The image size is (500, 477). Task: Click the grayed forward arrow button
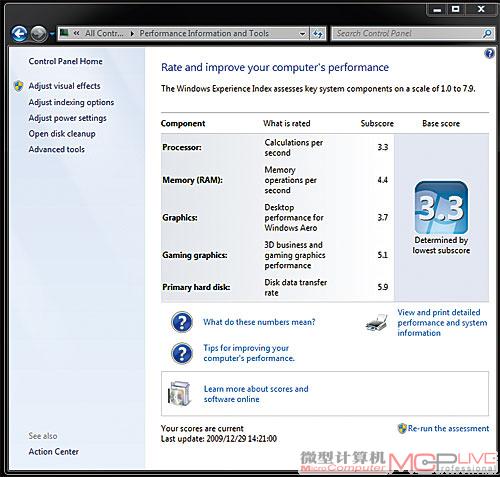tap(39, 33)
